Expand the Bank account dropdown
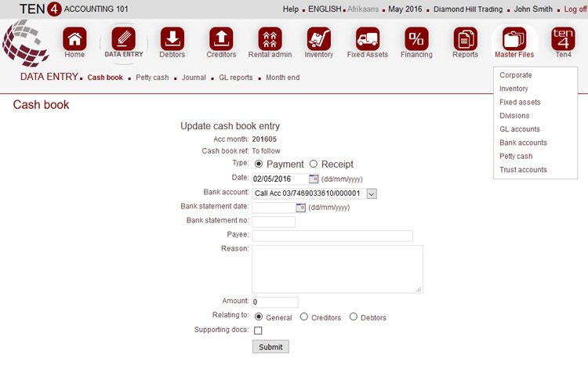Image resolution: width=588 pixels, height=365 pixels. (372, 193)
